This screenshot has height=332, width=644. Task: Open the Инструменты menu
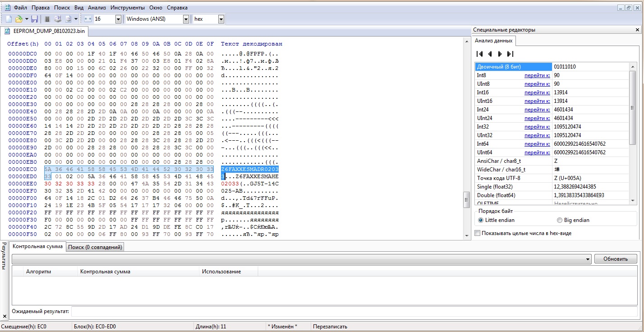point(127,8)
